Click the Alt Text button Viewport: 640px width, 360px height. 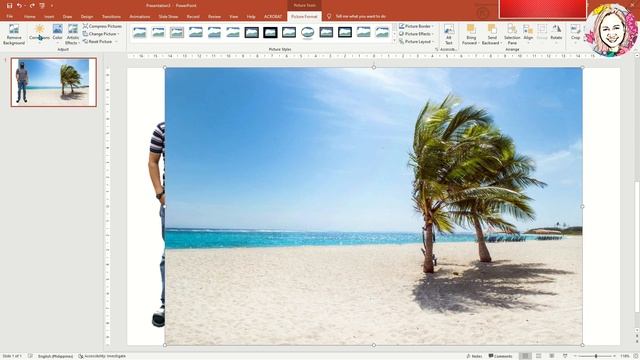tap(449, 34)
